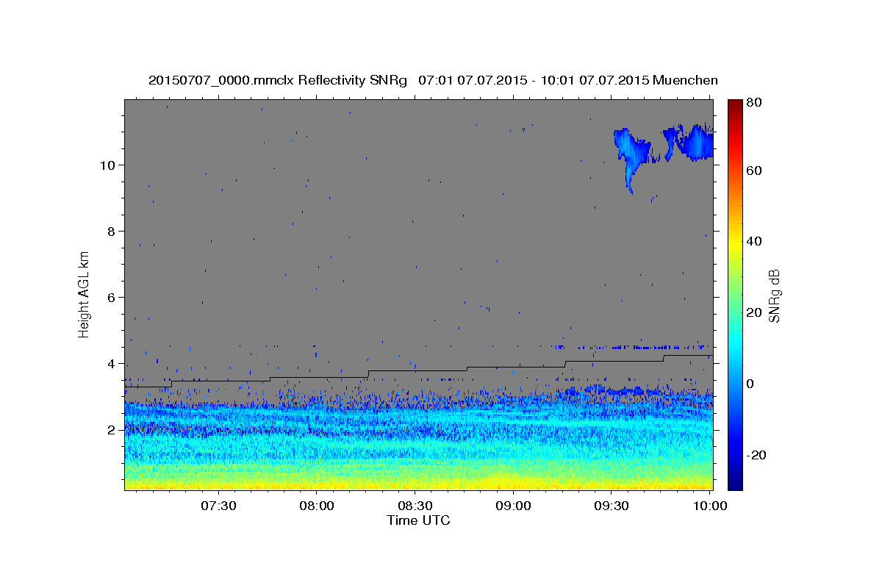Click the colorbar value label 40
Screen dimensions: 882x588
756,241
